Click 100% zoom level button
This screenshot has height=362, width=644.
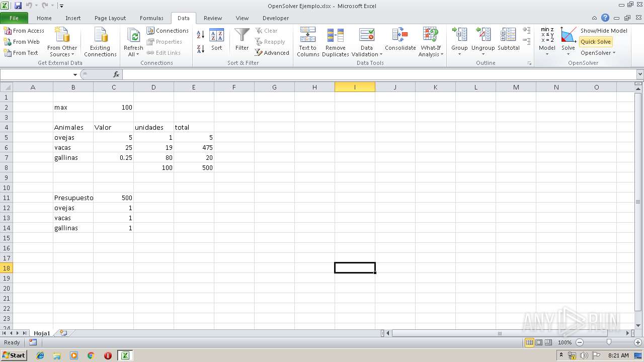click(565, 342)
